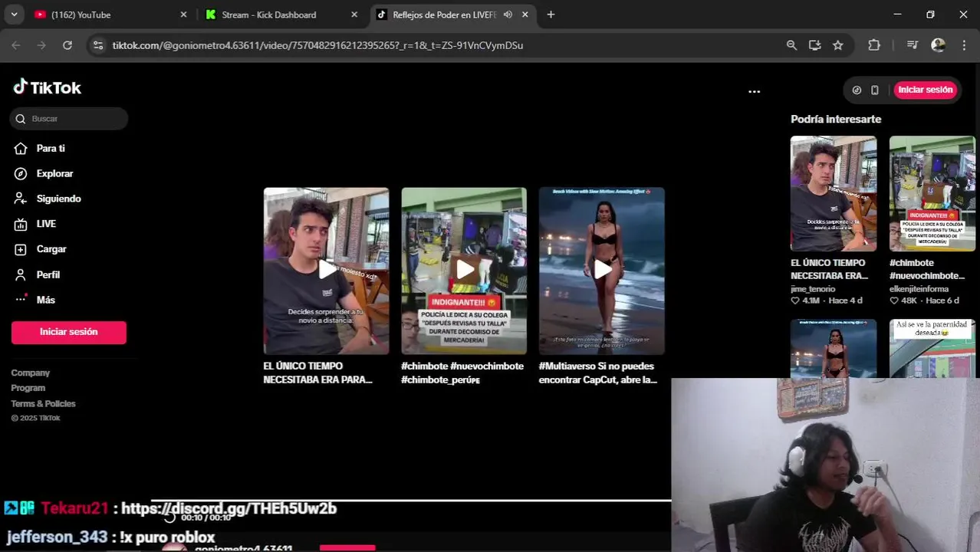
Task: Open the Program footer link
Action: [x=28, y=388]
